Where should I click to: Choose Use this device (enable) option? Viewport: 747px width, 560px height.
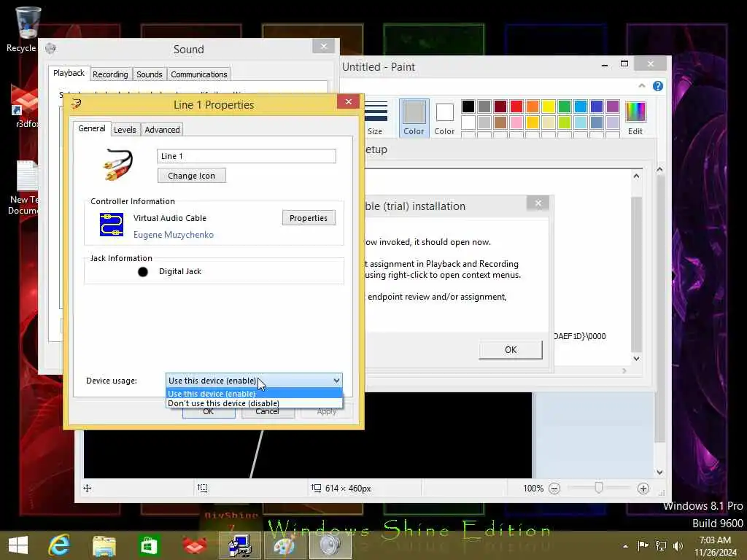(x=253, y=393)
